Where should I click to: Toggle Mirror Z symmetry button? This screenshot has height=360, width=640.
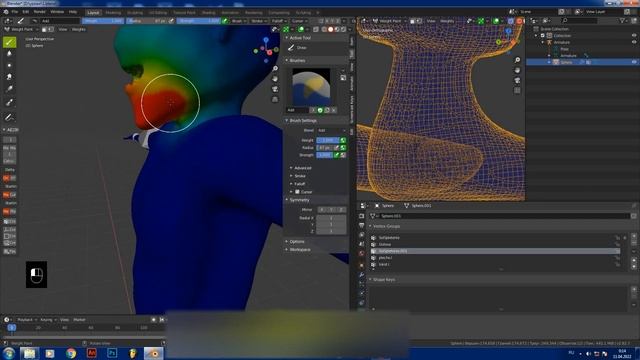click(341, 210)
